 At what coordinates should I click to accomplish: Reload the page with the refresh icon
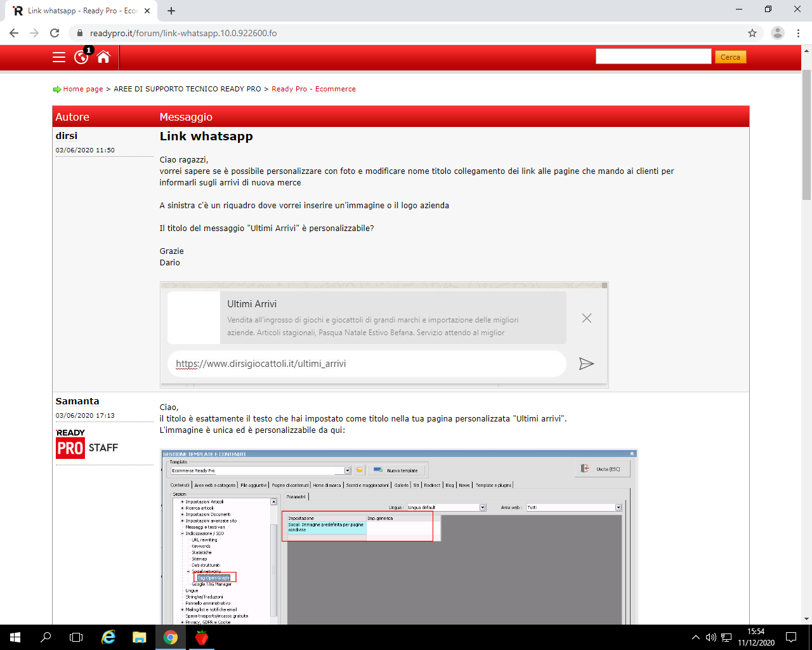click(55, 33)
